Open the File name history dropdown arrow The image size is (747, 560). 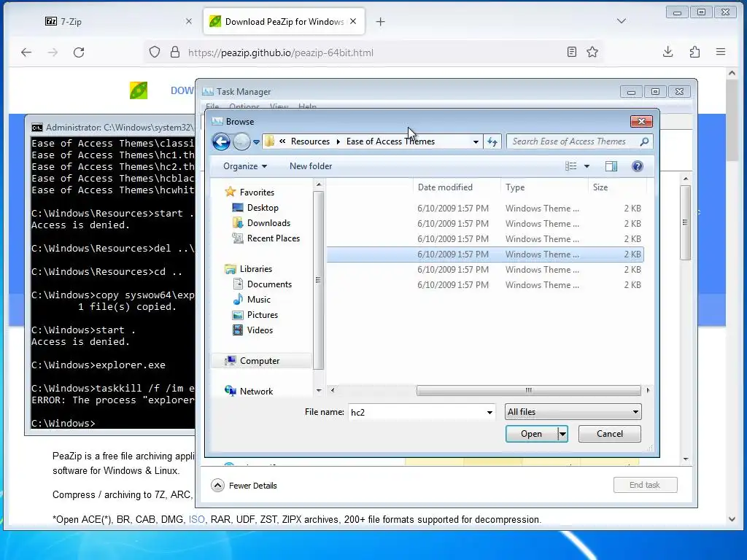[489, 413]
